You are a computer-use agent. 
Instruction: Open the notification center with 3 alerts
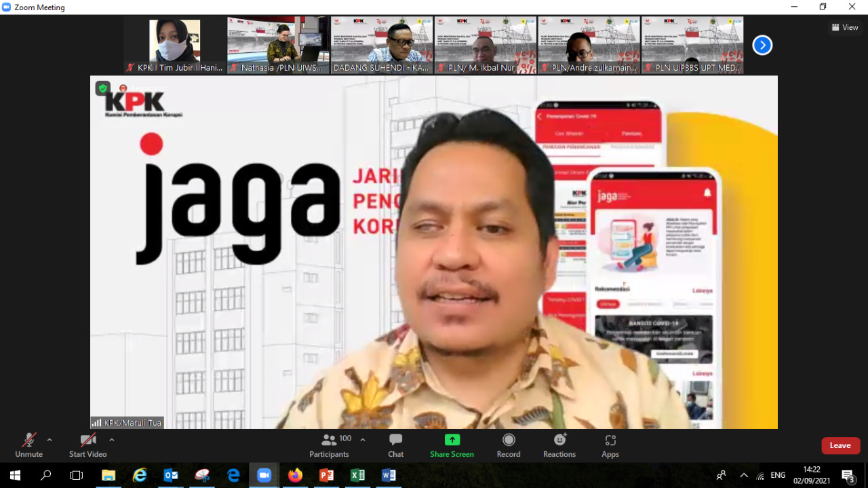(x=848, y=475)
